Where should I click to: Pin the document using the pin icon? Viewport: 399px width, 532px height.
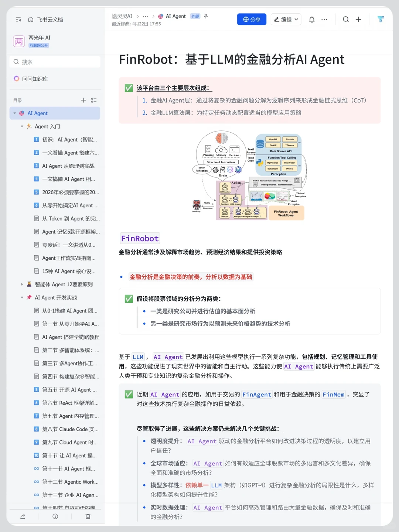206,16
